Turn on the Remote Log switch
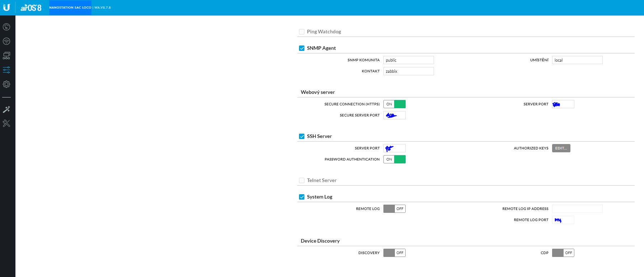This screenshot has height=277, width=644. coord(395,209)
